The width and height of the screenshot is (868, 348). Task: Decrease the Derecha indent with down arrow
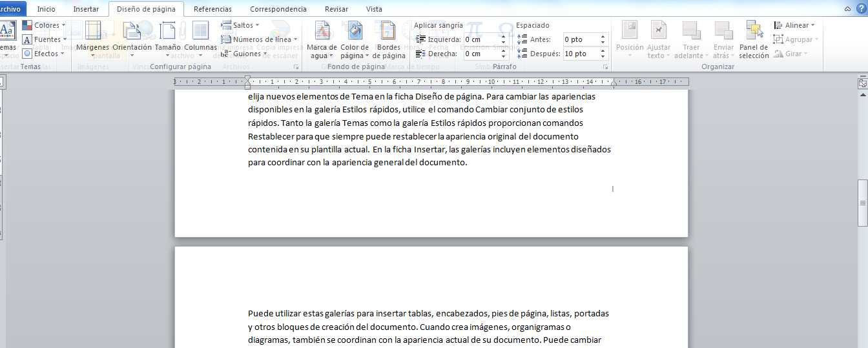[503, 57]
